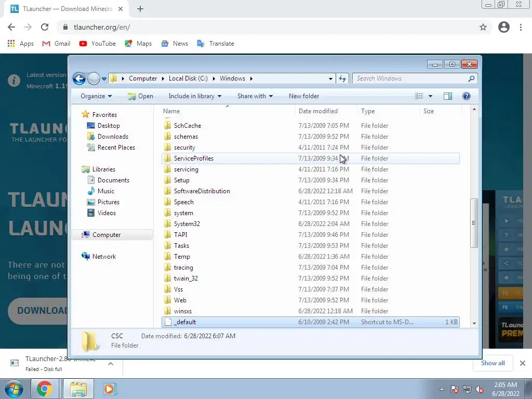Toggle the preview pane button
The height and width of the screenshot is (399, 532).
point(448,96)
